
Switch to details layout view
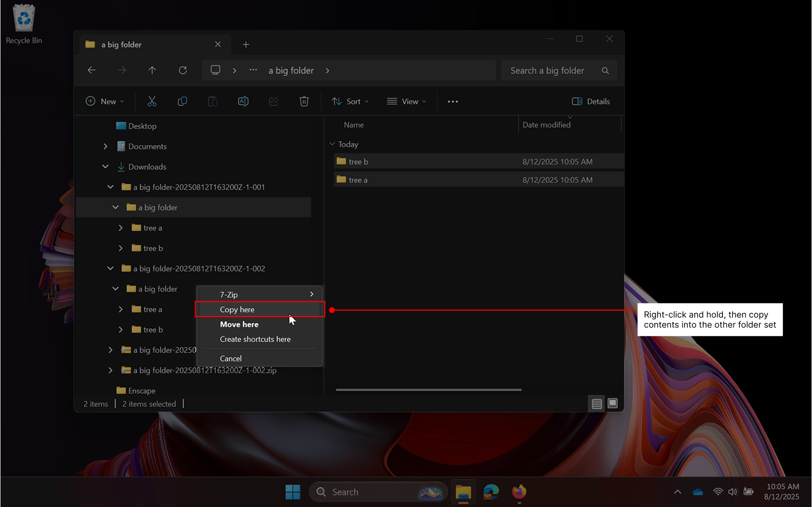click(x=596, y=403)
